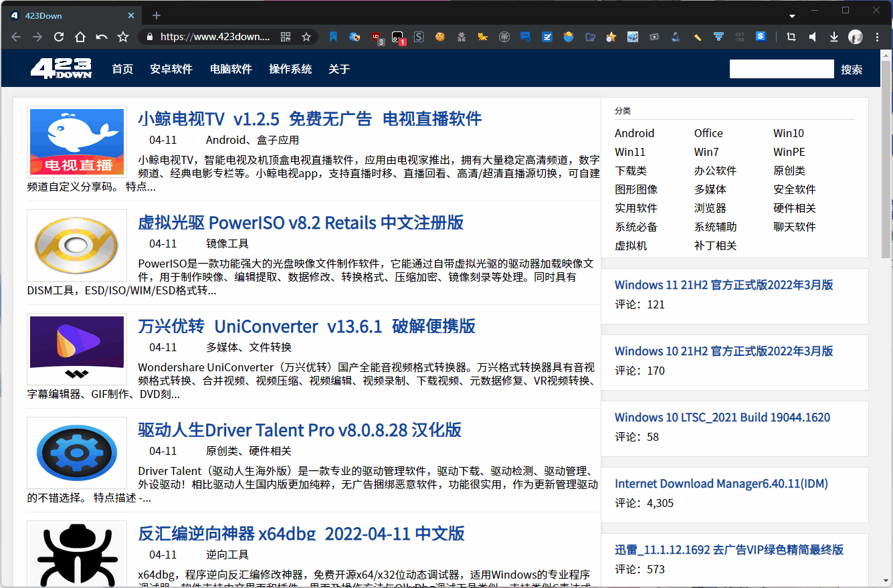
Task: Select the 虚拟机 category
Action: (631, 246)
